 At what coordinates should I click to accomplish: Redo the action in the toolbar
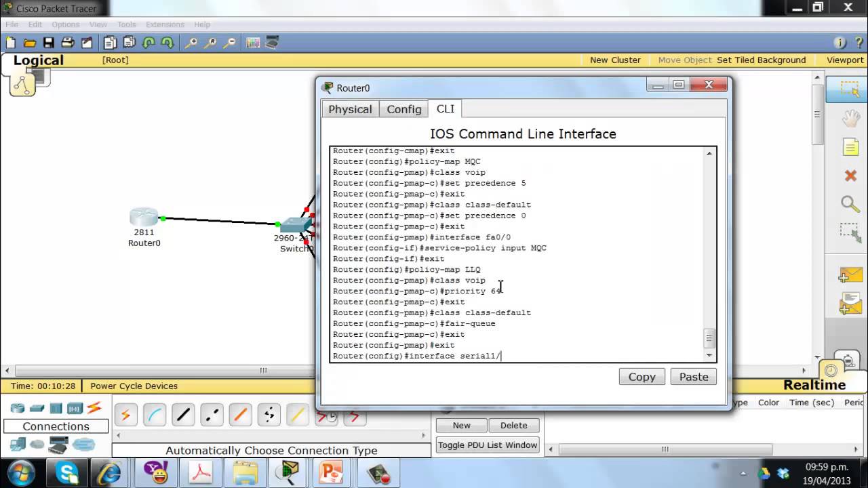click(167, 43)
